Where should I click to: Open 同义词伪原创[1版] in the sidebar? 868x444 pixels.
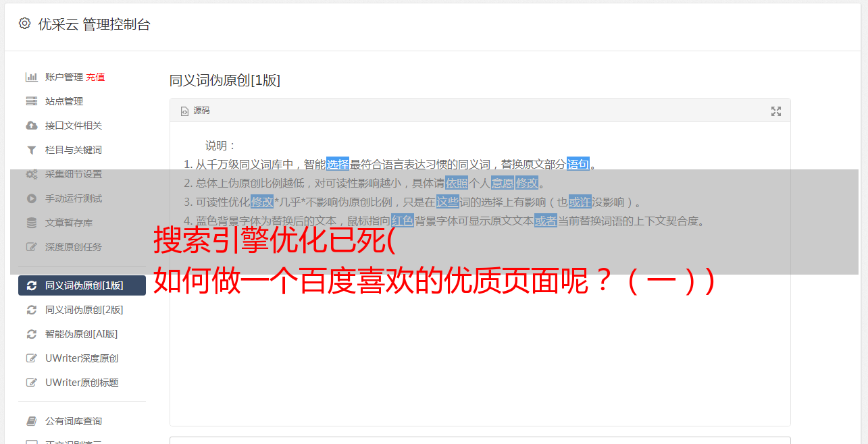(x=82, y=285)
